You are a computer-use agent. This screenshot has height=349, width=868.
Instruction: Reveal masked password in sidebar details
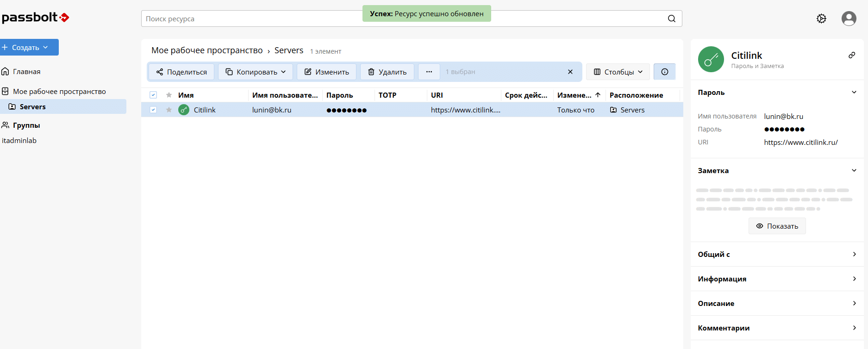784,129
